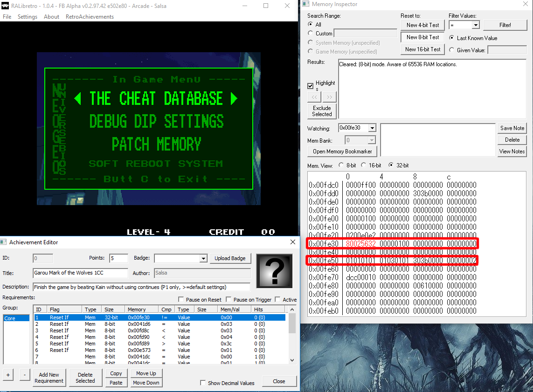Select the 8-bit memory view radio button

pyautogui.click(x=341, y=165)
